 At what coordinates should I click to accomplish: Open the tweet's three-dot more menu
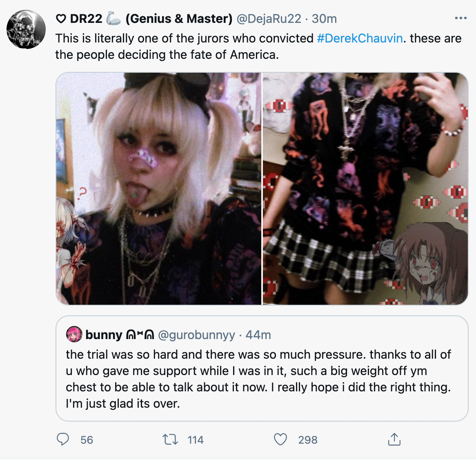[460, 18]
